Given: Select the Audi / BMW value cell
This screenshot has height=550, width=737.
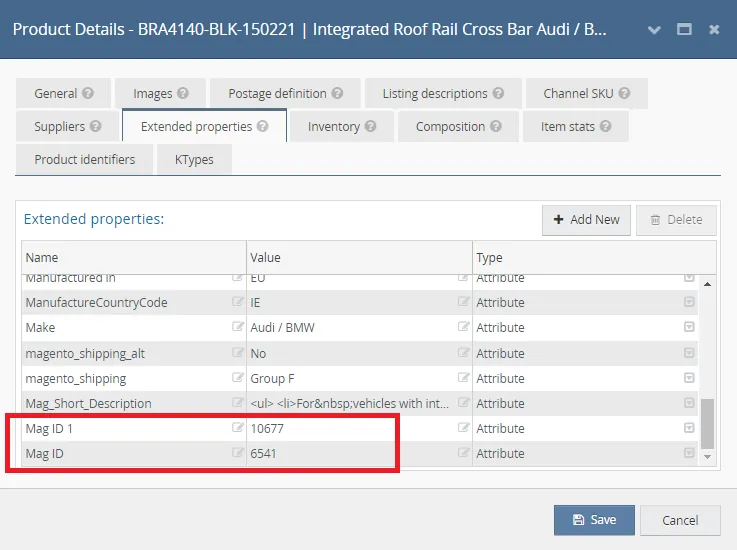Looking at the screenshot, I should click(360, 327).
